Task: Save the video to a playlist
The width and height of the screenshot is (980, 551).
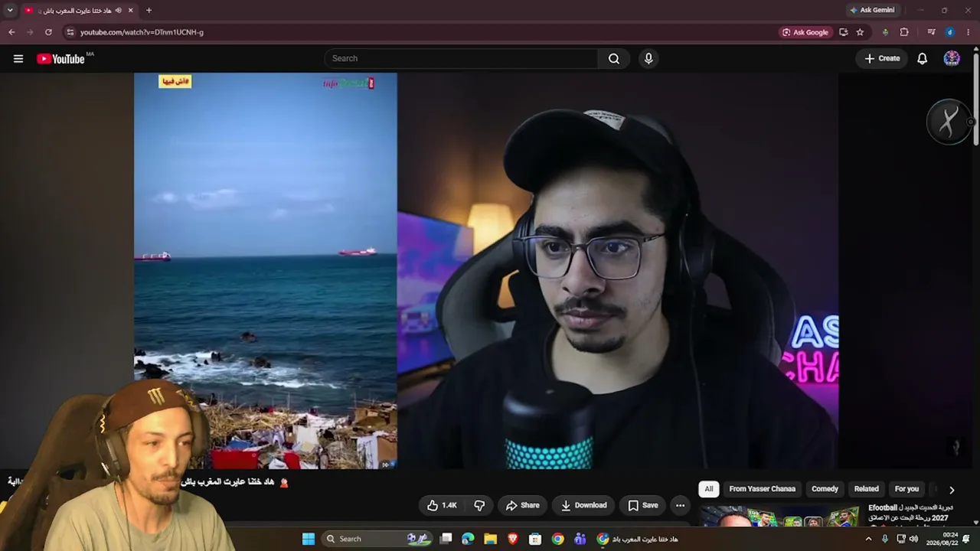Action: pyautogui.click(x=643, y=505)
